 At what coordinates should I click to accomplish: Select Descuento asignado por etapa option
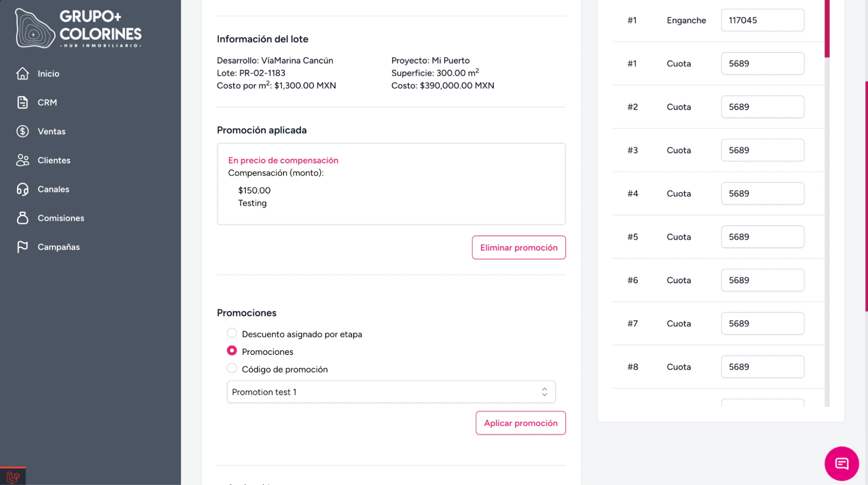point(232,333)
